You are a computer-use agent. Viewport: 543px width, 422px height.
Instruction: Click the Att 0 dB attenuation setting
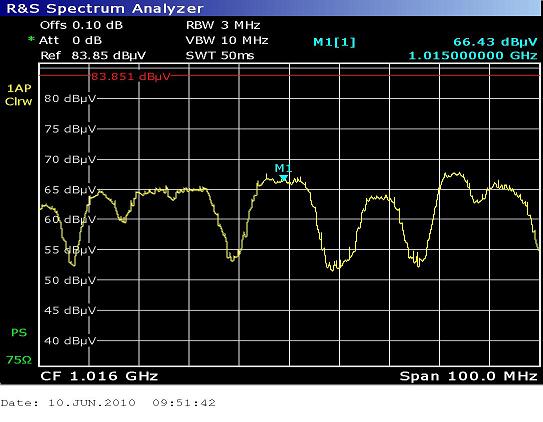[70, 41]
